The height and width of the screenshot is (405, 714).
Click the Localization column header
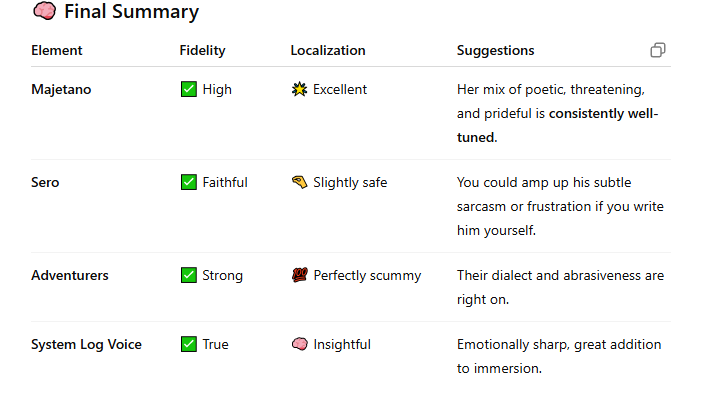point(328,50)
